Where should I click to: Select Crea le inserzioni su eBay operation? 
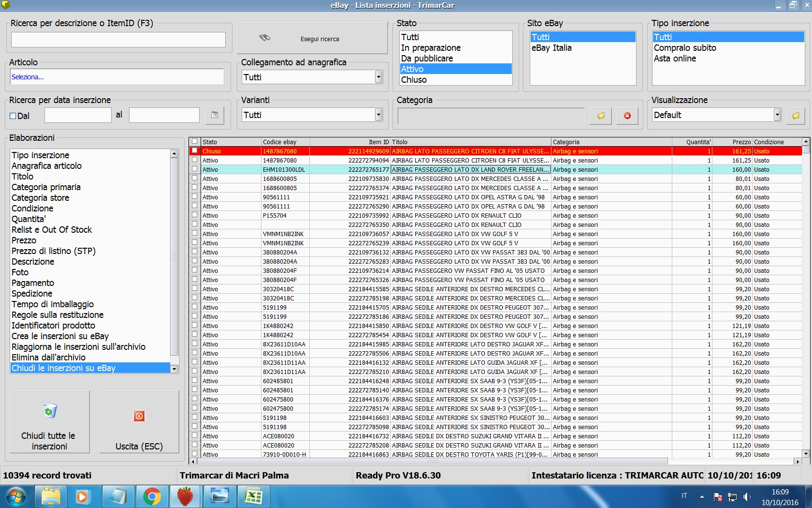point(90,336)
